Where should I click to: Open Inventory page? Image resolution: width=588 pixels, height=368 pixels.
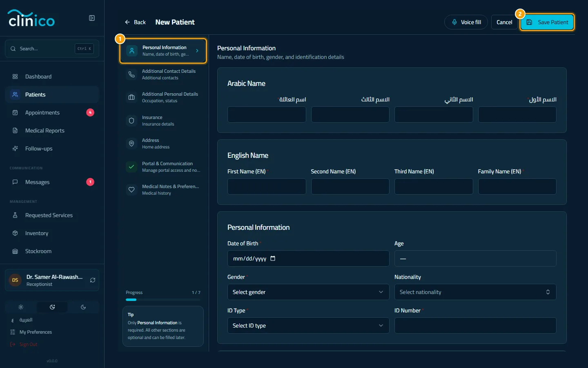tap(52, 233)
